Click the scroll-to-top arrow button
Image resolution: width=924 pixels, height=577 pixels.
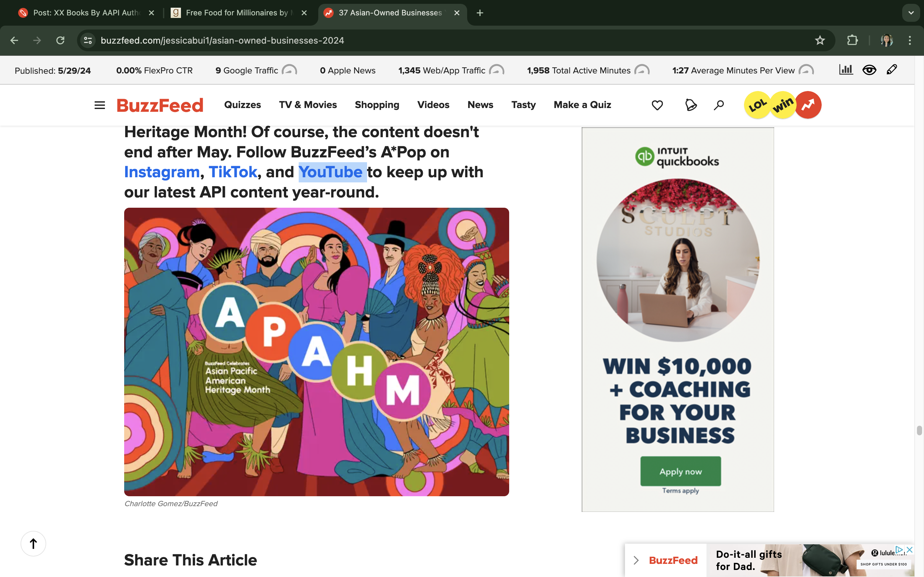[33, 543]
